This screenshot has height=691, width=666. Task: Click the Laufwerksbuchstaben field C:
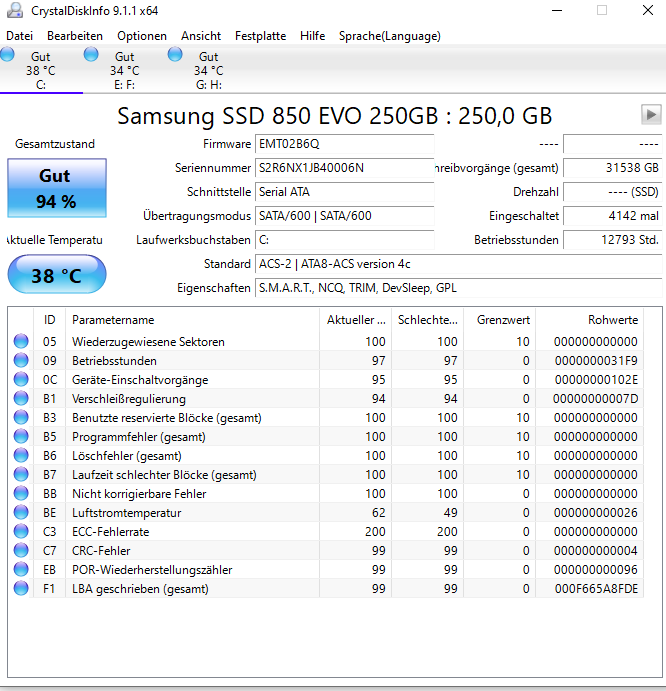(345, 240)
